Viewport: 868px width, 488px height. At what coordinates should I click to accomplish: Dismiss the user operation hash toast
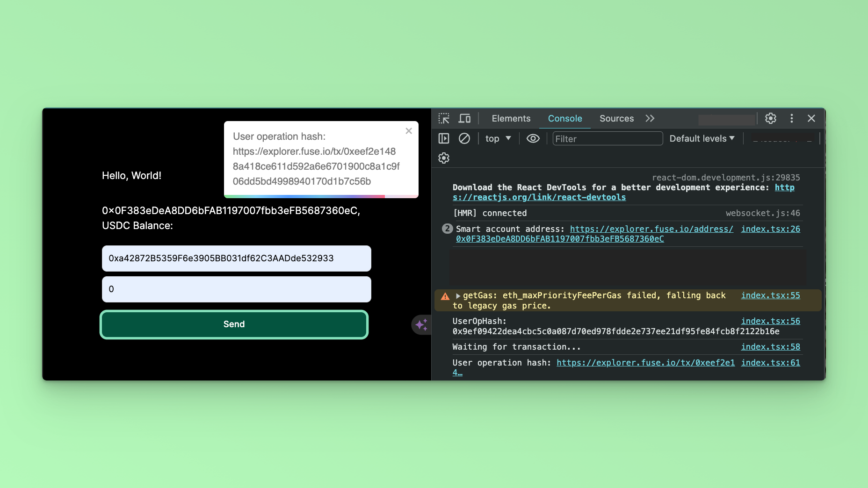pyautogui.click(x=409, y=131)
